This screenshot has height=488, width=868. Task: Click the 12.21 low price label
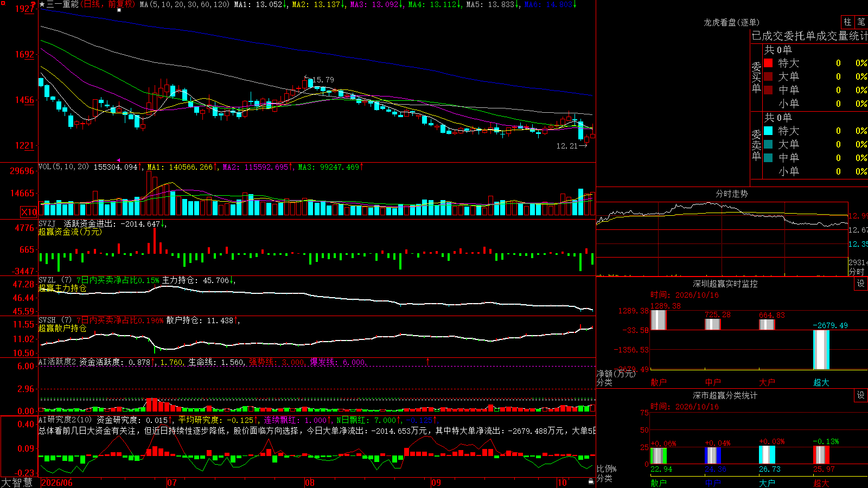coord(567,146)
